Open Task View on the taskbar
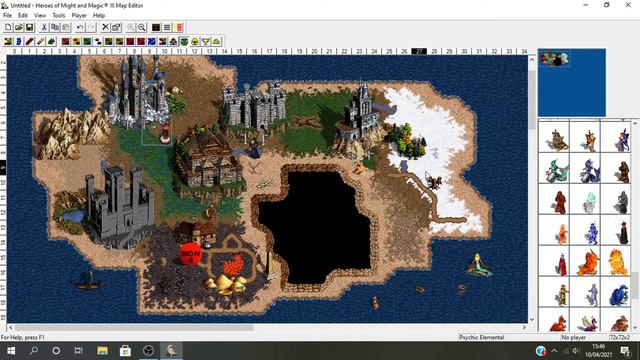640x360 pixels. pyautogui.click(x=78, y=351)
